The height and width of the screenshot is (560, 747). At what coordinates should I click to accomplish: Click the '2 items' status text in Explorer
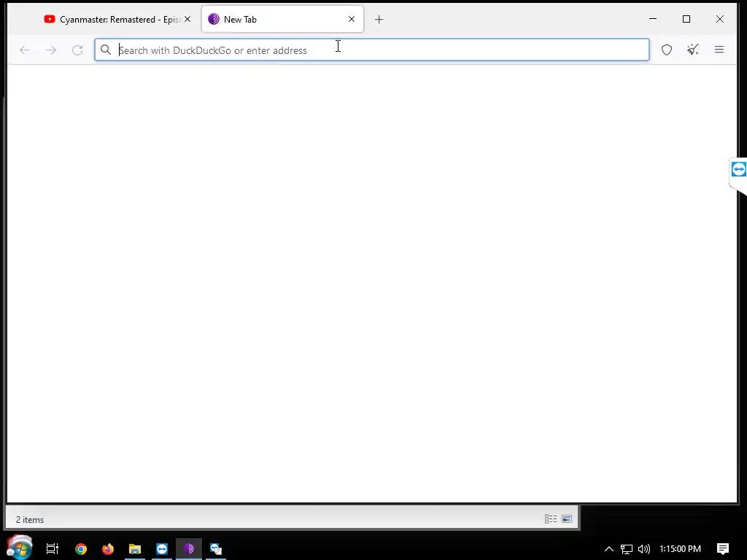[29, 519]
